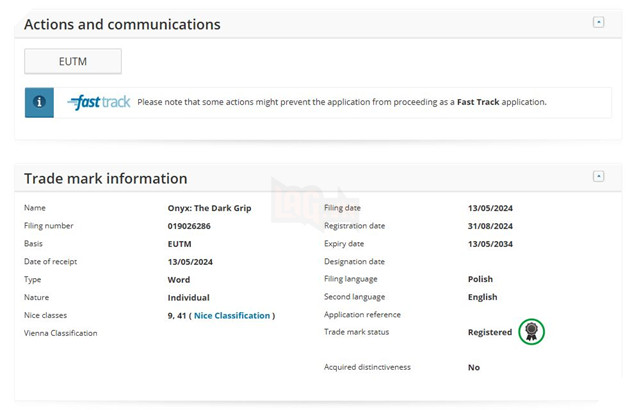630x410 pixels.
Task: Collapse the Actions and communications panel
Action: click(598, 22)
